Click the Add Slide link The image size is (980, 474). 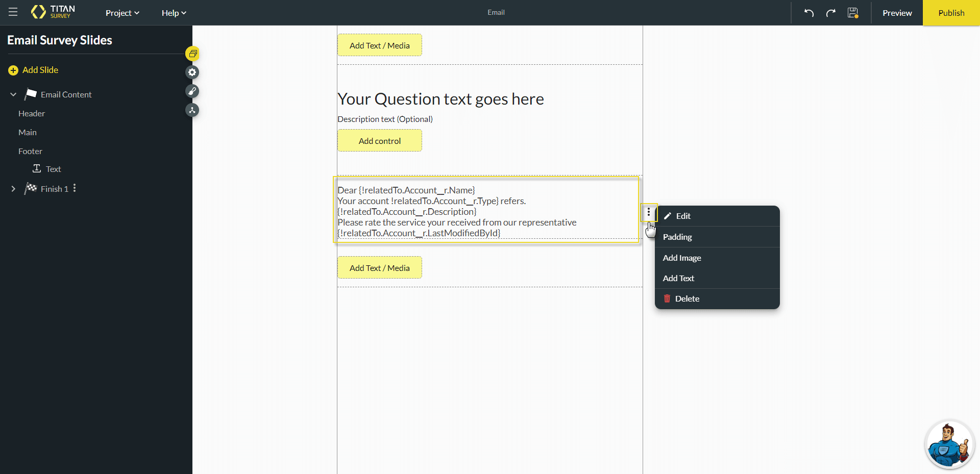(40, 70)
